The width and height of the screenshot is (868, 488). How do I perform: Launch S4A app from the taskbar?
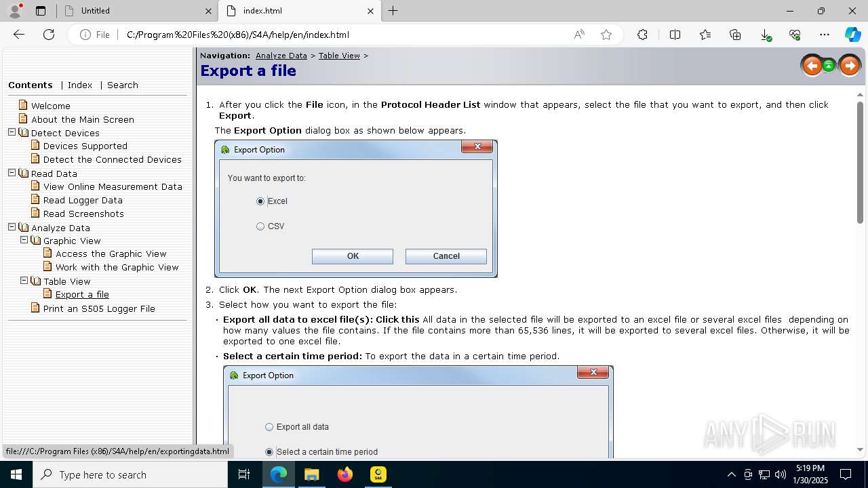[x=378, y=474]
